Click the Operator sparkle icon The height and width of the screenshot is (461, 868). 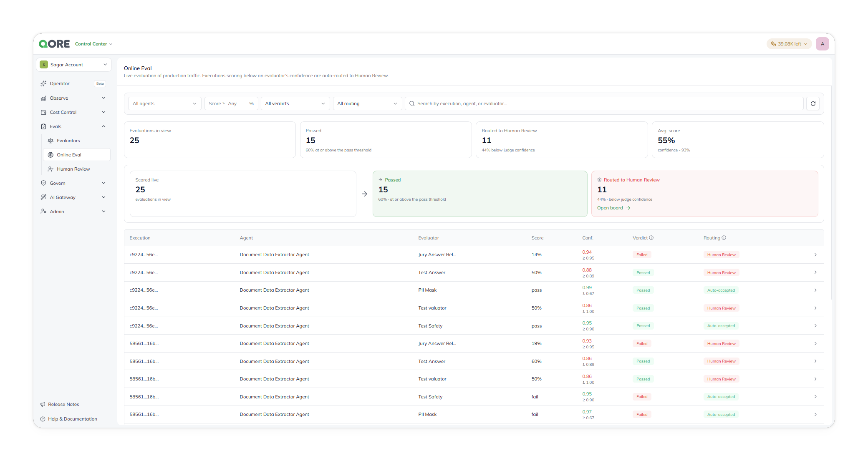coord(43,83)
